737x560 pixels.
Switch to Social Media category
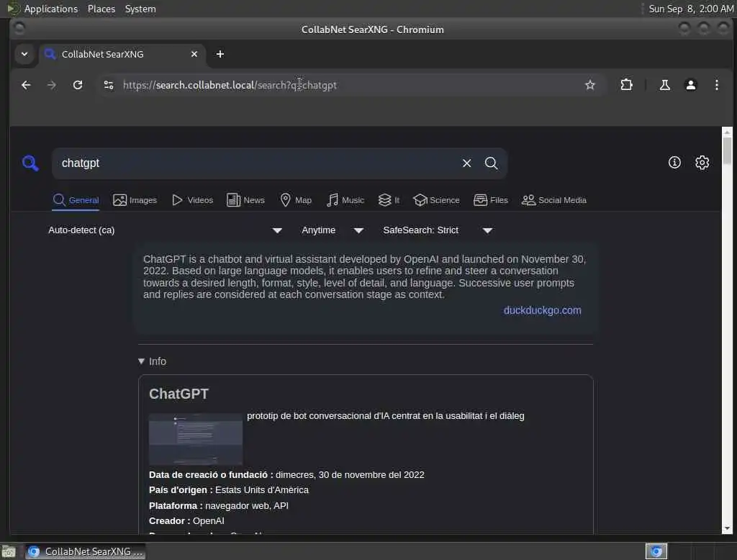point(554,200)
